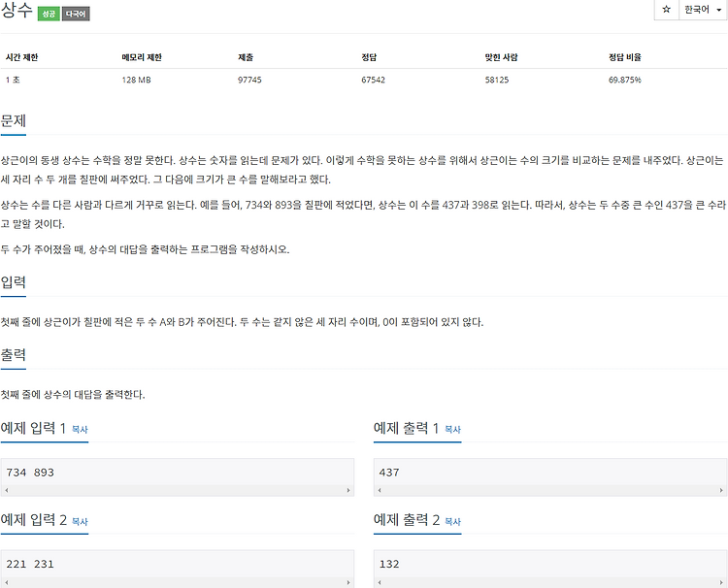Click the 58125 solvers value
Viewport: 728px width, 588px height.
pyautogui.click(x=497, y=80)
